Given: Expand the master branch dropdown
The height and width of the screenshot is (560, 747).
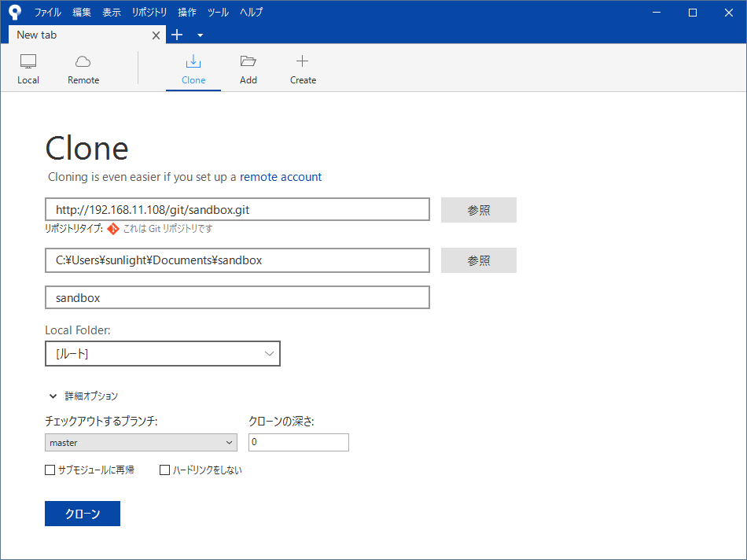Looking at the screenshot, I should point(142,443).
